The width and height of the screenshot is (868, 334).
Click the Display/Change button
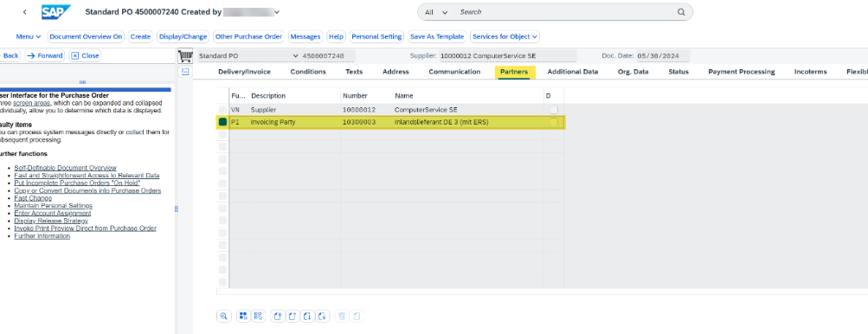click(x=183, y=36)
